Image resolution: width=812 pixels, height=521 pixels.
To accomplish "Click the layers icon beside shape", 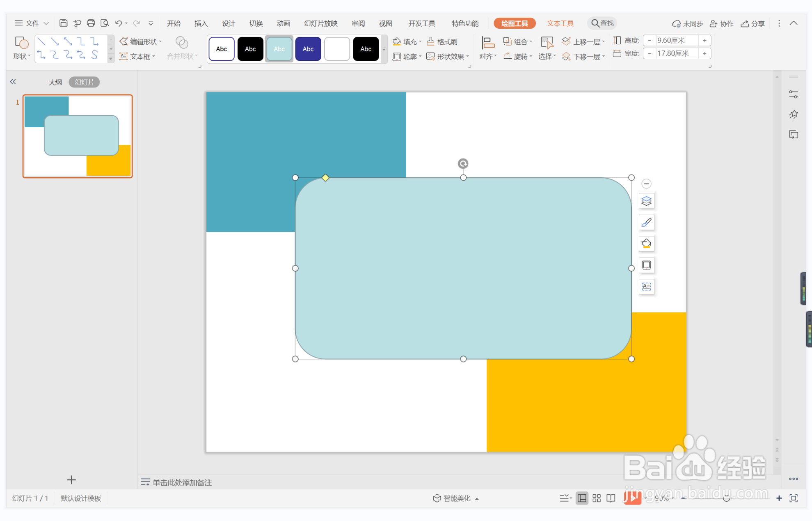I will point(646,201).
